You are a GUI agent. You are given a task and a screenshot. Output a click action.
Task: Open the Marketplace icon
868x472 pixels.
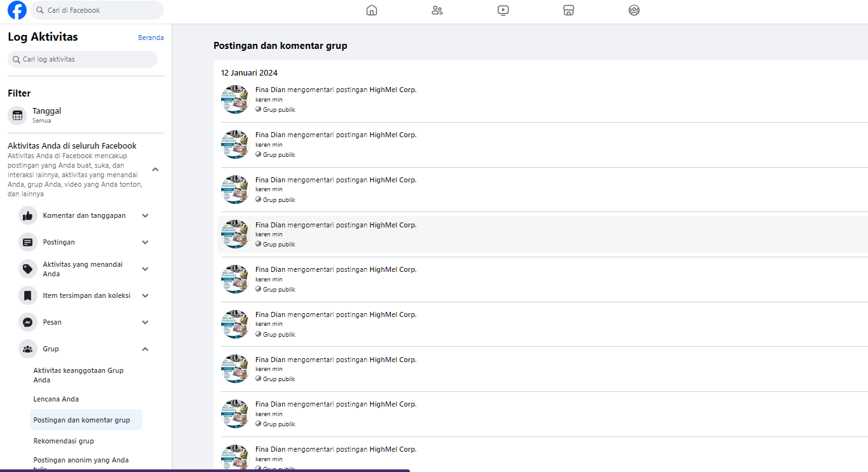click(x=569, y=10)
